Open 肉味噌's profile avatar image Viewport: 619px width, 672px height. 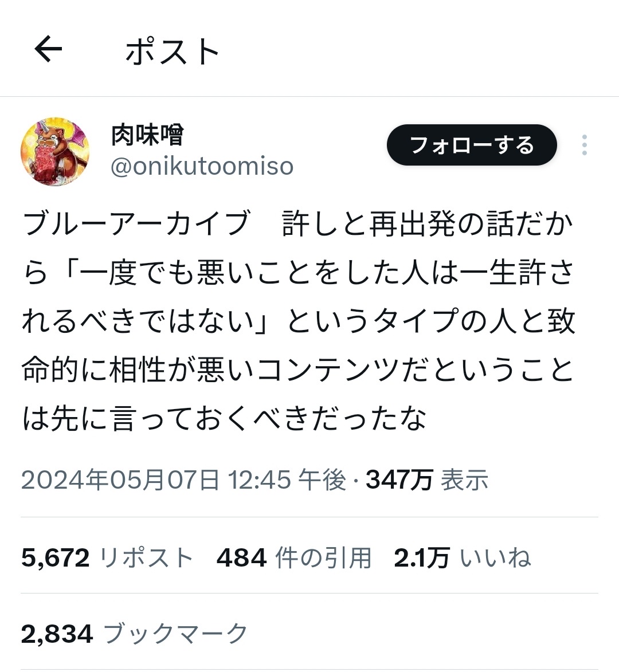tap(55, 151)
